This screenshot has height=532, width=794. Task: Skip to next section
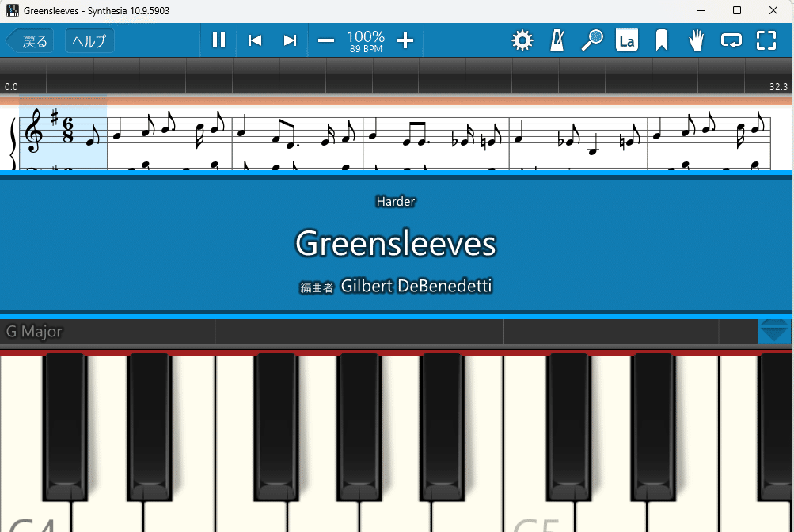[x=290, y=40]
